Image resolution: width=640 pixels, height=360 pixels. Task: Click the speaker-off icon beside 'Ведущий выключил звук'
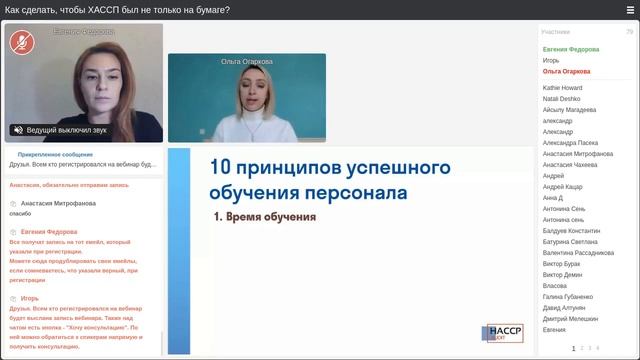(x=18, y=130)
